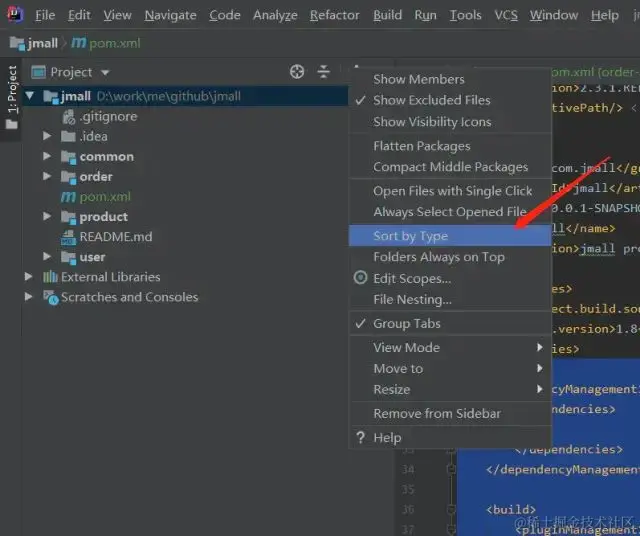
Task: Enable Sort by Type
Action: click(450, 236)
